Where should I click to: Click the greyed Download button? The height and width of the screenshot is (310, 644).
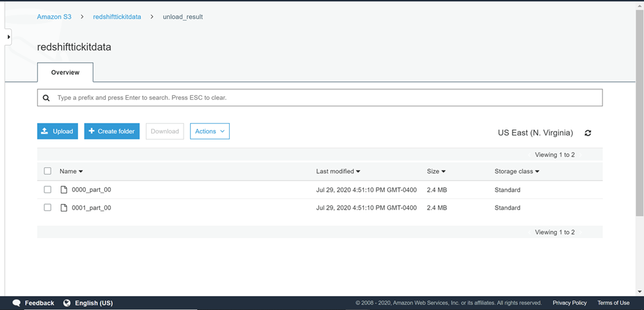click(164, 131)
